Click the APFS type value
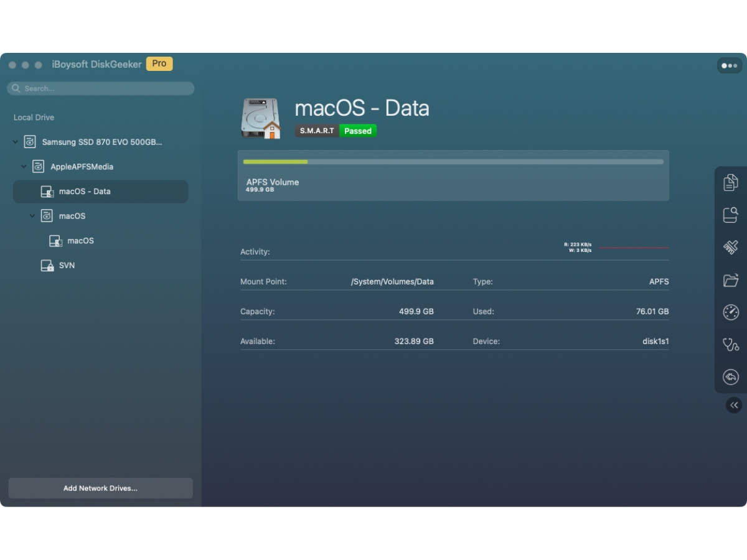The width and height of the screenshot is (747, 560). [x=659, y=282]
